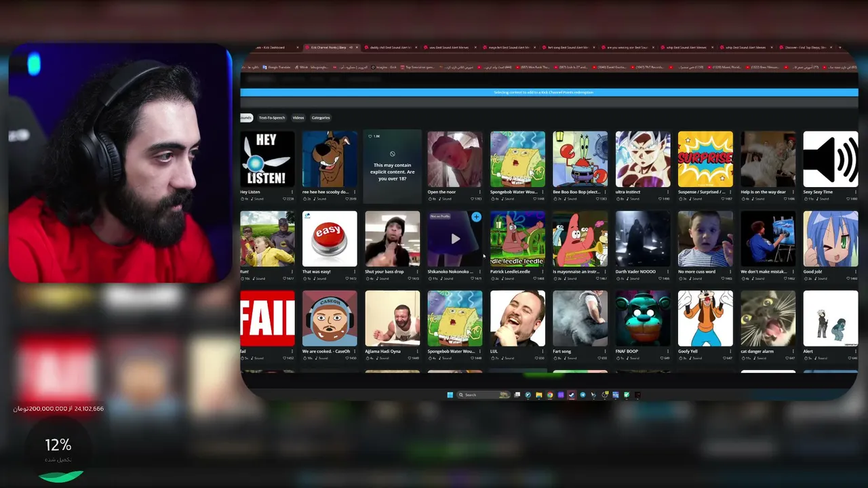Play the Patrick LeedleLeedle sound
This screenshot has height=488, width=868.
point(517,239)
